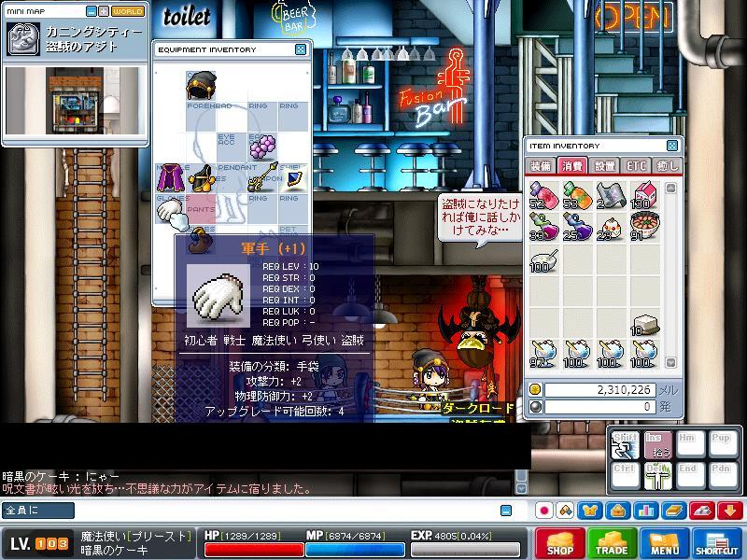The image size is (747, 560).
Task: Switch to the ETC inventory tab
Action: 636,166
